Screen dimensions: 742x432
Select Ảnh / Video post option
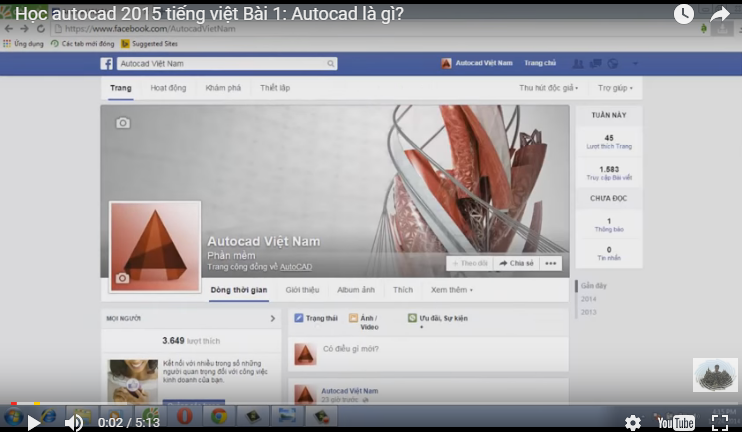(x=364, y=322)
